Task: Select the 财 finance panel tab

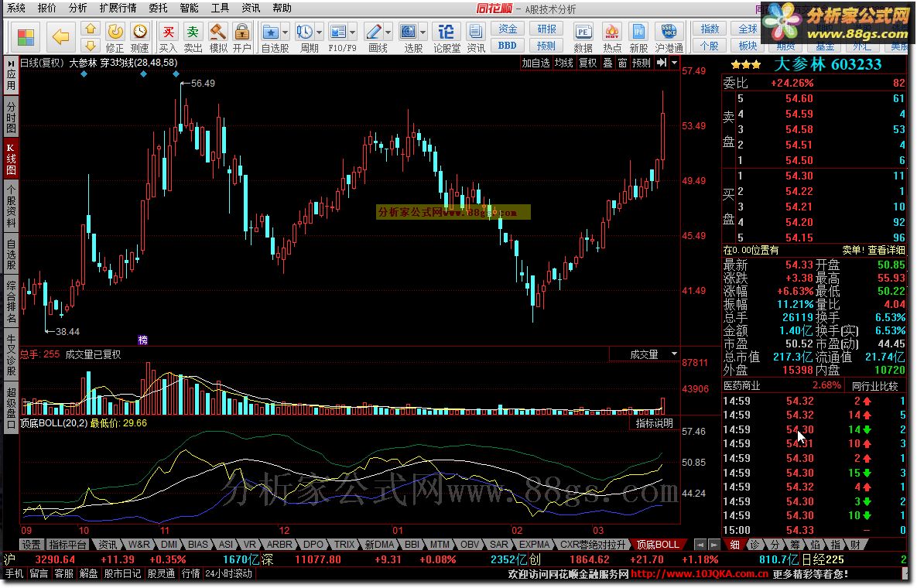Action: point(856,545)
